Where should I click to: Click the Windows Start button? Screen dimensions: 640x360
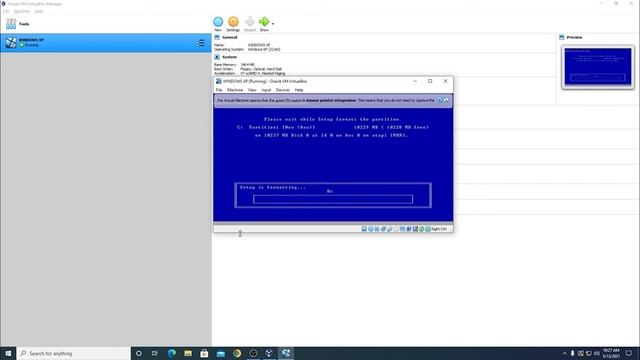8,353
